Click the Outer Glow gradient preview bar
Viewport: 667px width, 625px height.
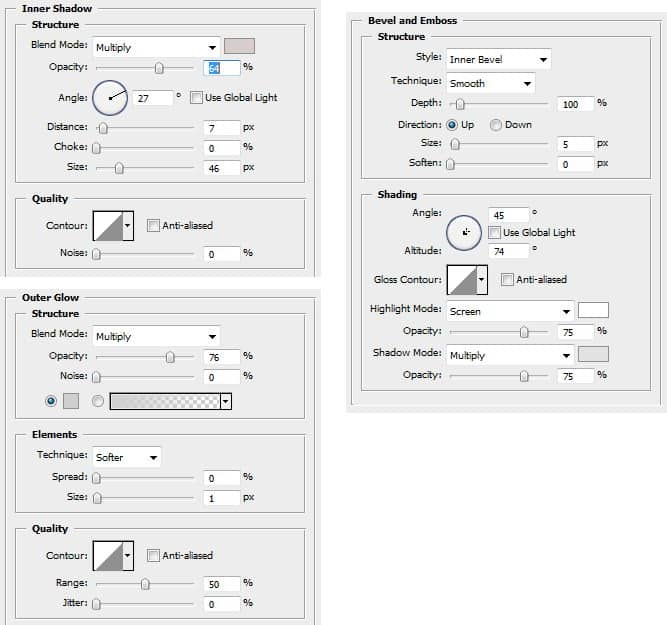tap(165, 401)
